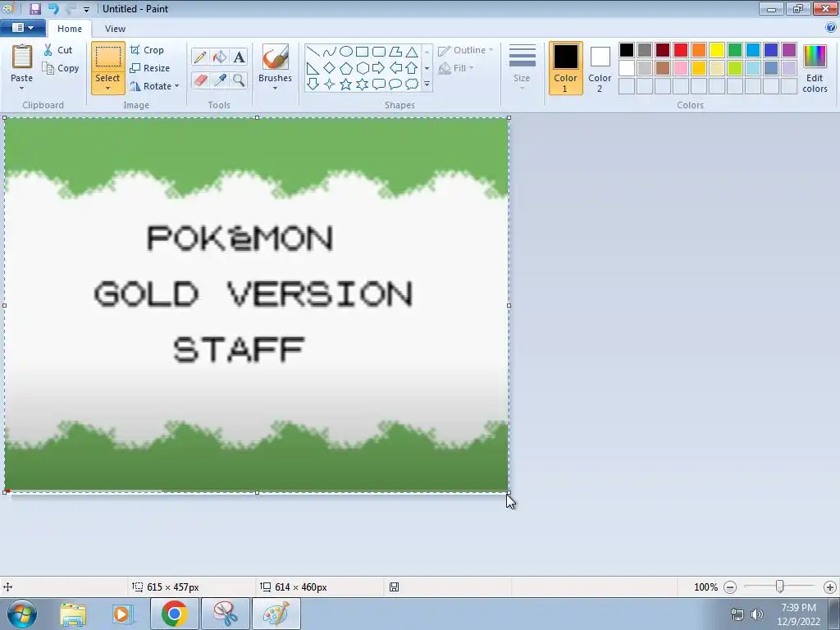Screen dimensions: 840x630
Task: Click Undo in the quick access toolbar
Action: point(53,8)
